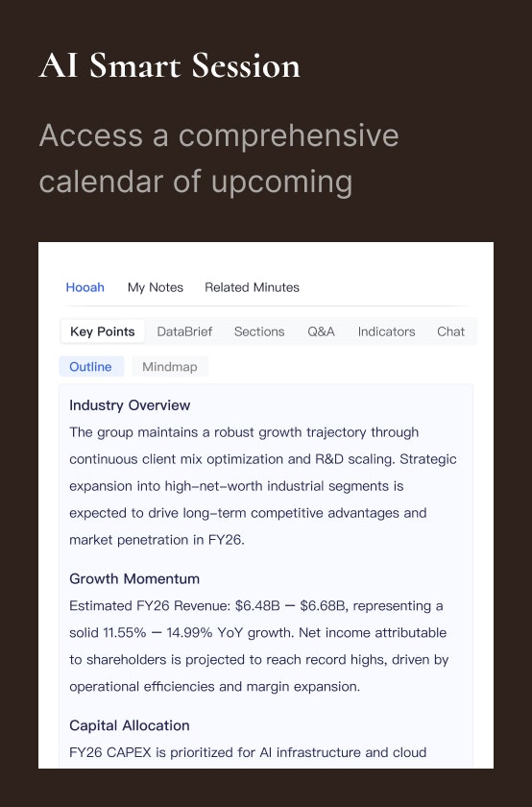Click the FY26 CAPEX text line
Screen dimensions: 532x807
[248, 752]
